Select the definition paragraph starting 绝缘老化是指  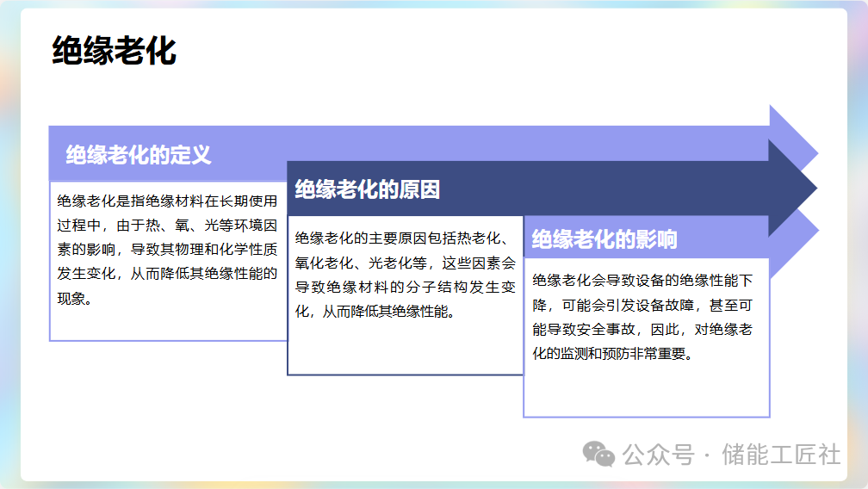(167, 250)
